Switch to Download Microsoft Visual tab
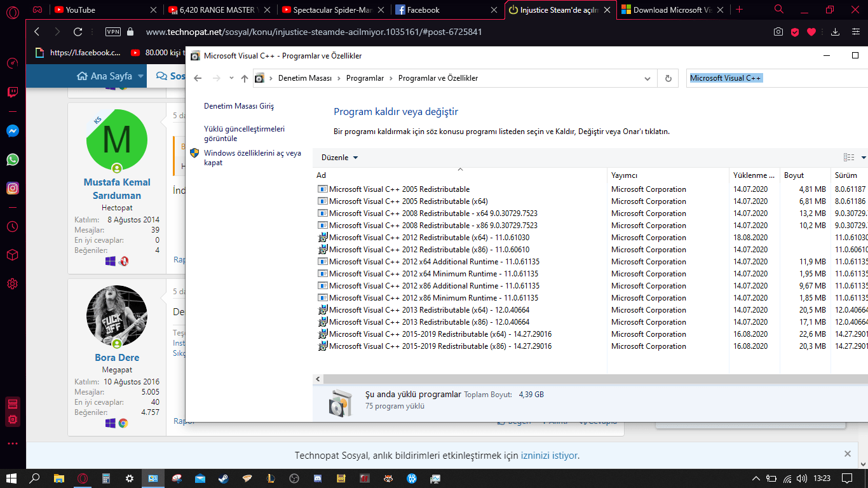 pyautogui.click(x=672, y=10)
